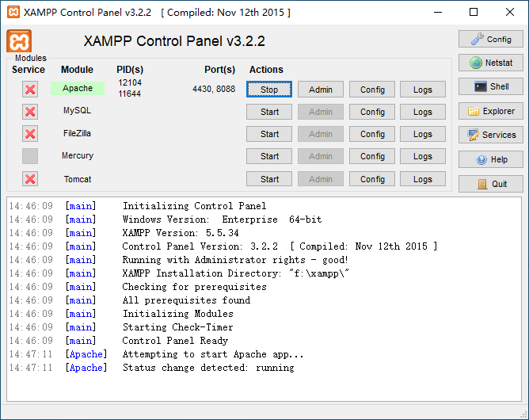
Task: Click the MySQL Admin button
Action: click(x=321, y=112)
